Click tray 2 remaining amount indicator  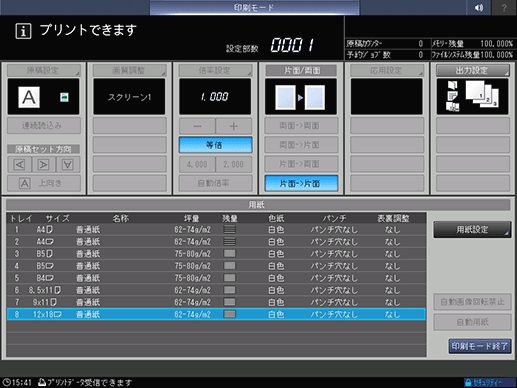[x=230, y=241]
